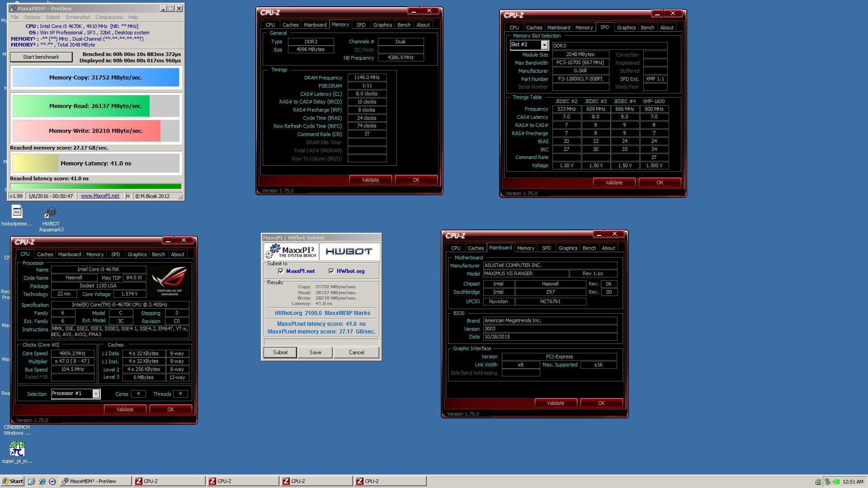
Task: Click the HWBOT logo in submit dialog
Action: (349, 251)
